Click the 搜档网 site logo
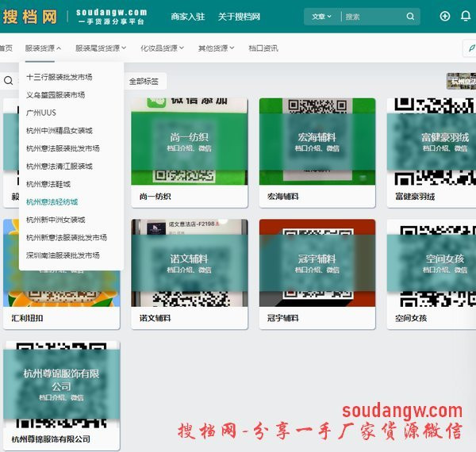The height and width of the screenshot is (452, 476). point(30,17)
